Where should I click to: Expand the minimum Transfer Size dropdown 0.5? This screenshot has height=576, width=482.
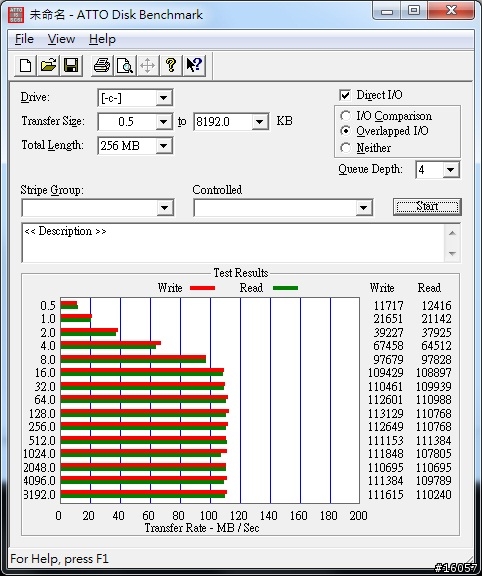(163, 122)
